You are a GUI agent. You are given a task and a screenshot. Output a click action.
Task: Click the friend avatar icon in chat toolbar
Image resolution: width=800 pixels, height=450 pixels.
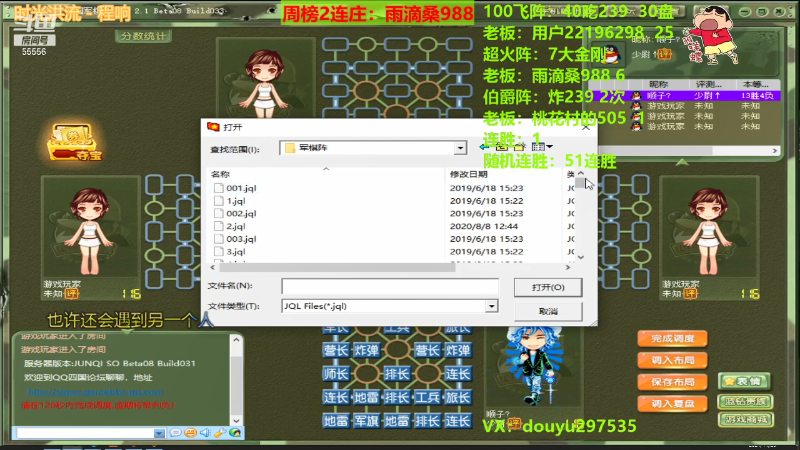[235, 433]
